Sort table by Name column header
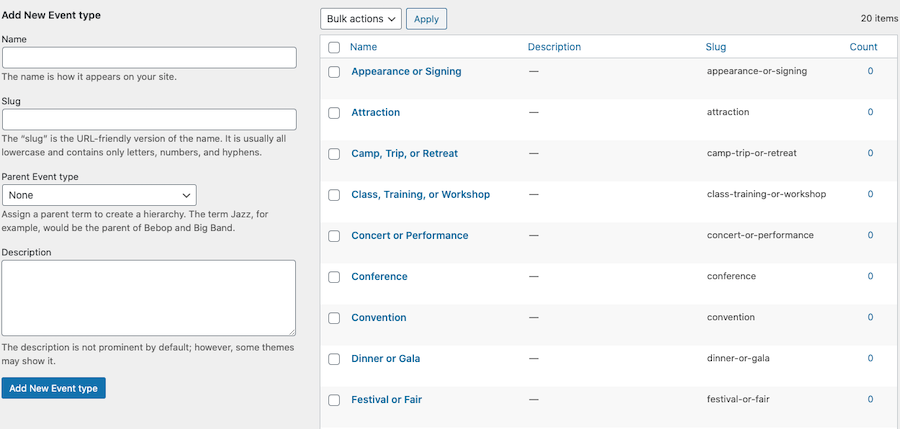 363,47
